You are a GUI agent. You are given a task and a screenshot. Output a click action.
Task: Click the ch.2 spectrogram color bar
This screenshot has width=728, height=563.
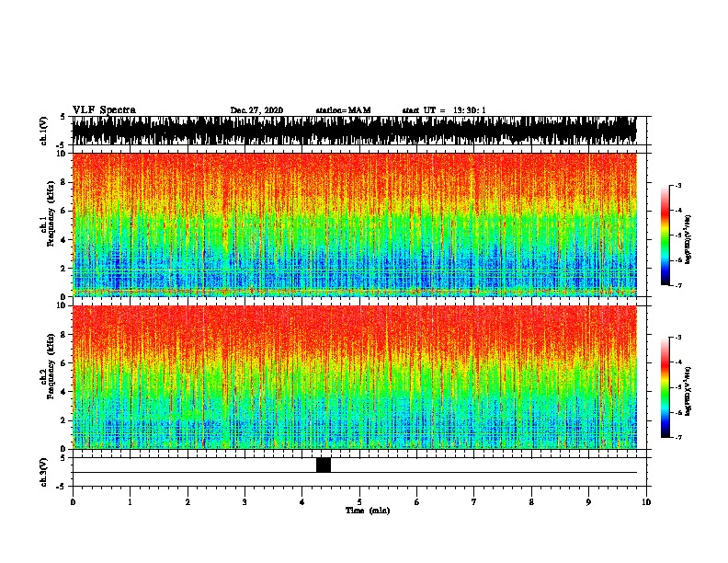(665, 387)
